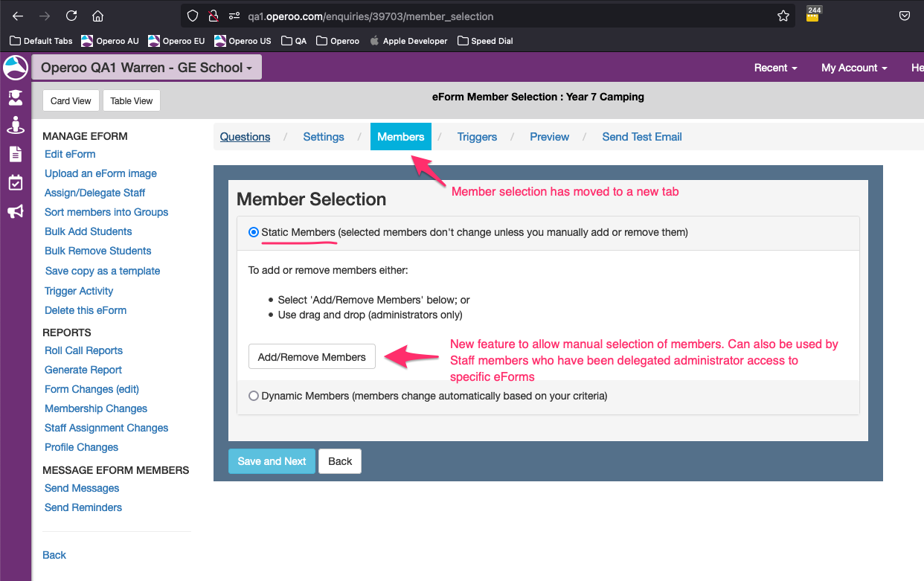Screen dimensions: 924x581
Task: Open the graduate student icon in sidebar
Action: point(15,97)
